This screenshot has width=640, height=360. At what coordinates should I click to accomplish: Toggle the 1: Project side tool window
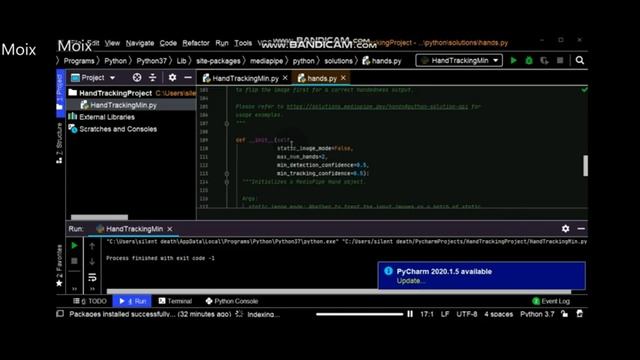[60, 93]
